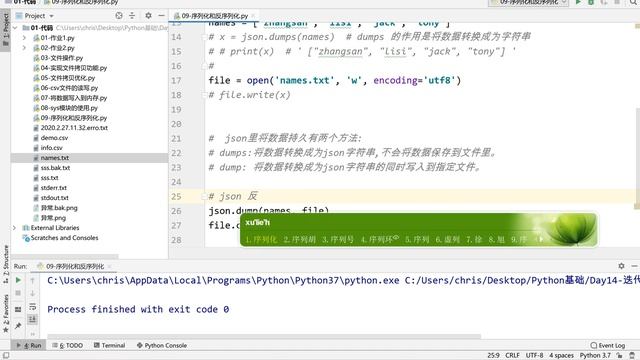Open the 6: TODO tool window
The width and height of the screenshot is (640, 360).
click(68, 345)
